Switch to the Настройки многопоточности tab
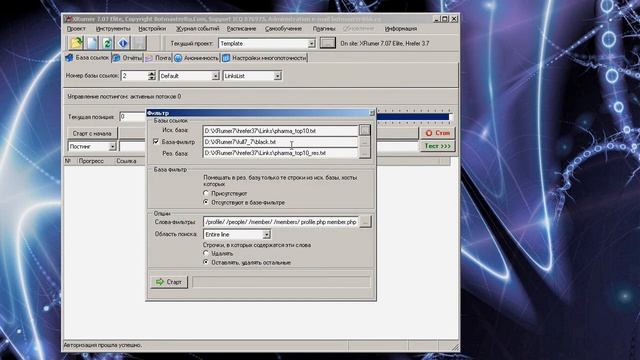 click(264, 58)
